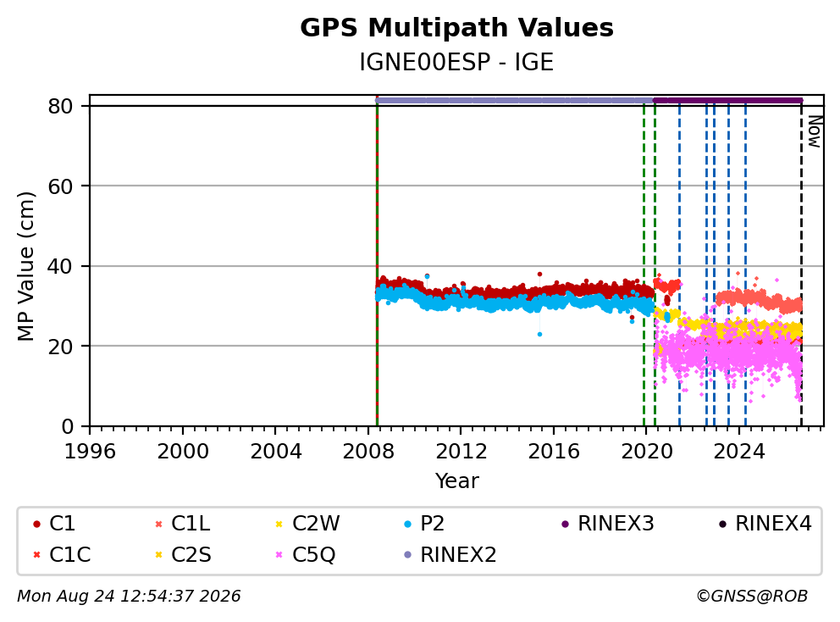Click the C2S orange legend marker
Viewport: 840px width, 622px height.
158,555
